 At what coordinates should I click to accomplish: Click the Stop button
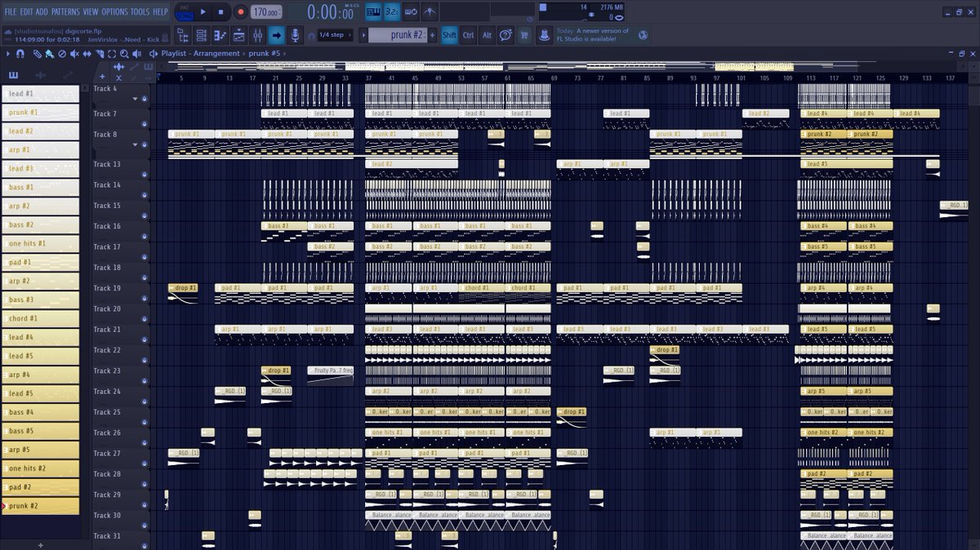[221, 12]
